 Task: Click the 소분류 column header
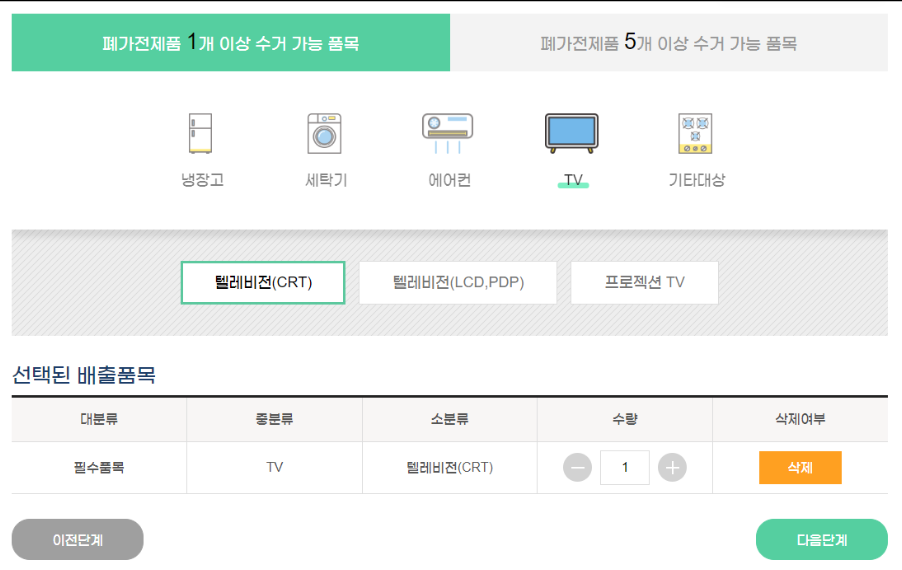tap(450, 419)
